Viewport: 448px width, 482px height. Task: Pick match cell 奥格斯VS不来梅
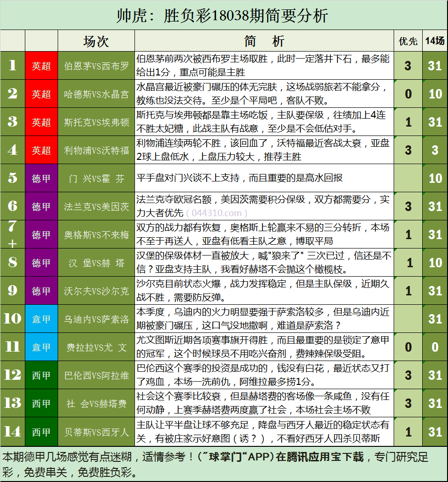tap(96, 234)
